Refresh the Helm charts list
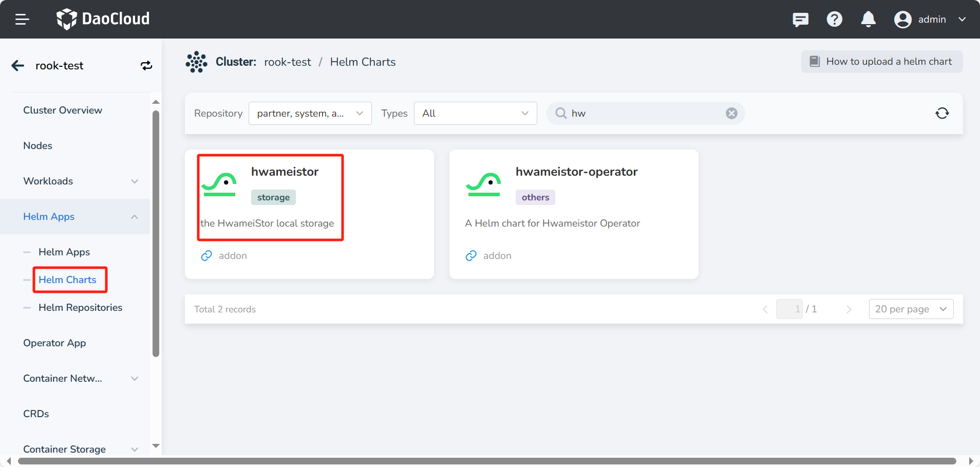This screenshot has height=467, width=980. click(x=941, y=114)
